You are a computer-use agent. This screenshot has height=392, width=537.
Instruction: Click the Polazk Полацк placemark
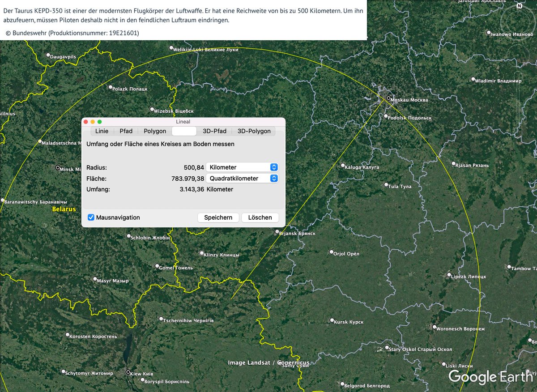pos(110,88)
